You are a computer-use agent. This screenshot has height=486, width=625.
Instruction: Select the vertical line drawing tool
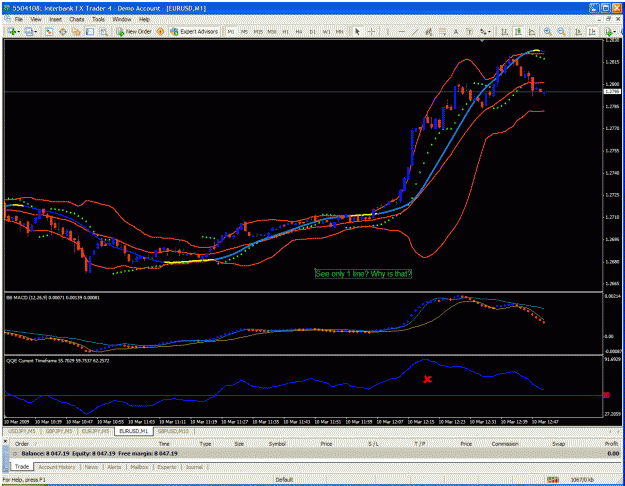click(x=388, y=32)
